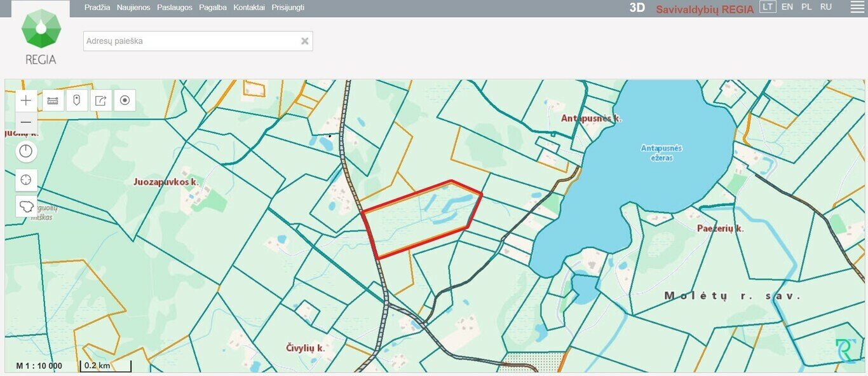Screen dimensions: 868x376
Task: Click the Molėtų r. sav. label
Action: point(732,296)
